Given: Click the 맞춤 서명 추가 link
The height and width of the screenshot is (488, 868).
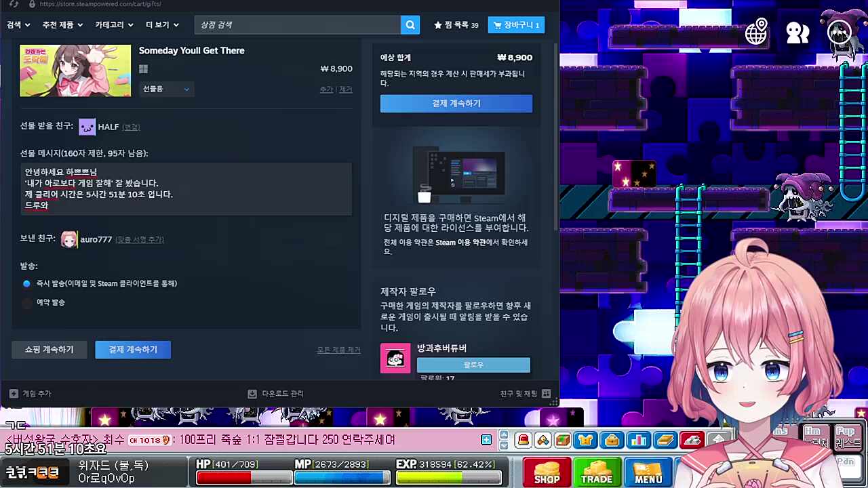Looking at the screenshot, I should [140, 239].
